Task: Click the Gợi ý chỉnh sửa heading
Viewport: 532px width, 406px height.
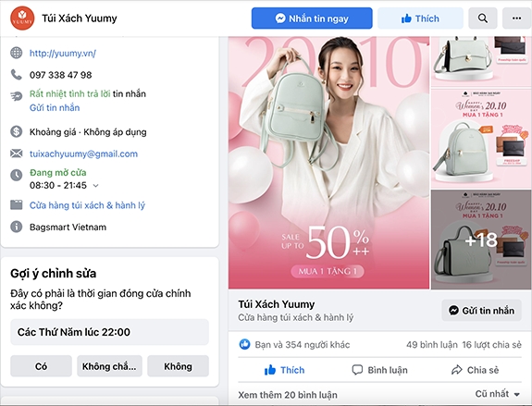Action: click(54, 274)
